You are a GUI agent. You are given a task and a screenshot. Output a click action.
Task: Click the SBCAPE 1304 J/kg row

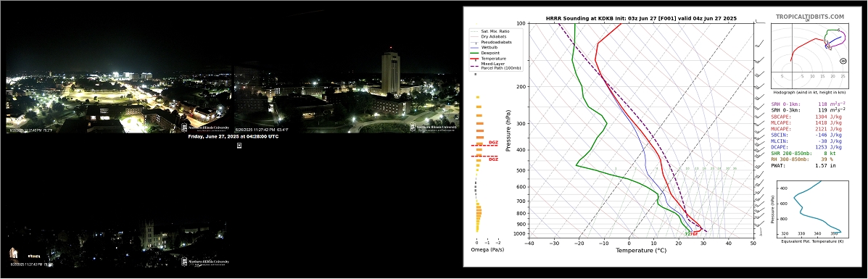point(806,117)
